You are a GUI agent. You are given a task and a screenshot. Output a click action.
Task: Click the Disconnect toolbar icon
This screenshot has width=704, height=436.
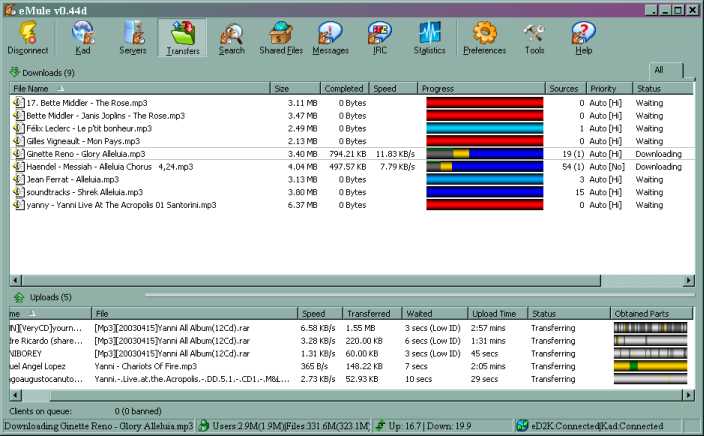click(27, 38)
